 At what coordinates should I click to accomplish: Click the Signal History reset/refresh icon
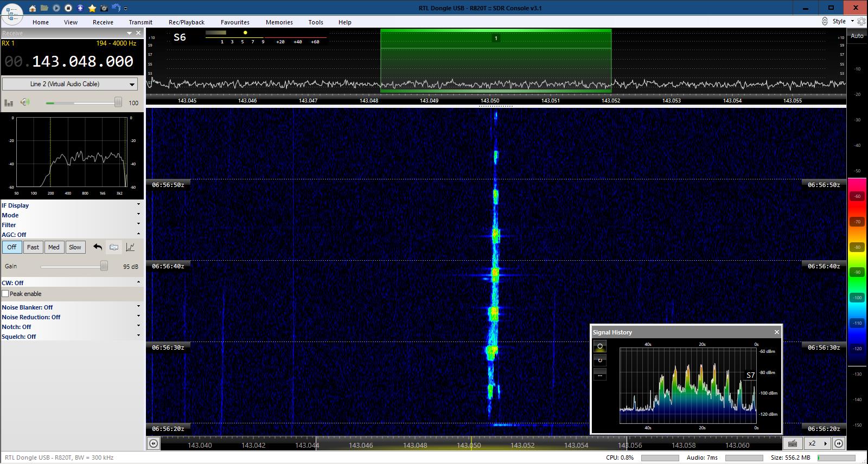pos(600,360)
